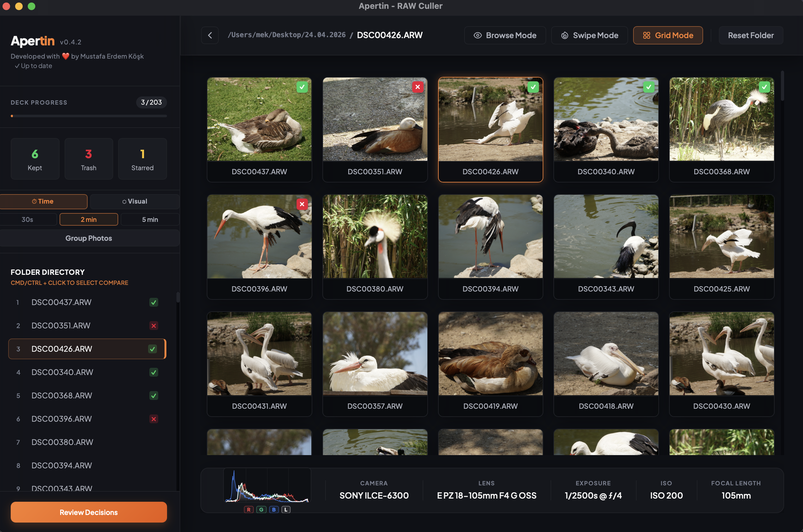Select the DSC00430.ARW thumbnail

point(722,354)
